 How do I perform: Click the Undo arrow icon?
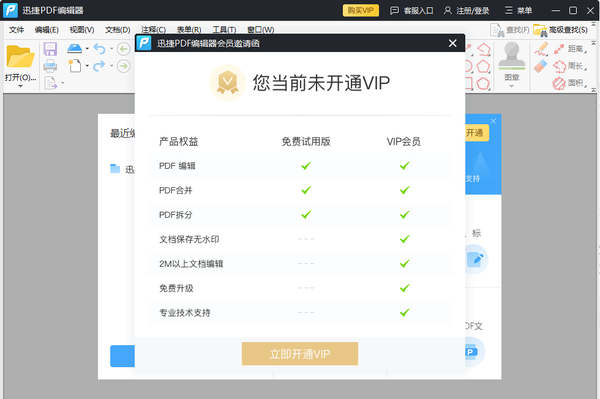(99, 49)
